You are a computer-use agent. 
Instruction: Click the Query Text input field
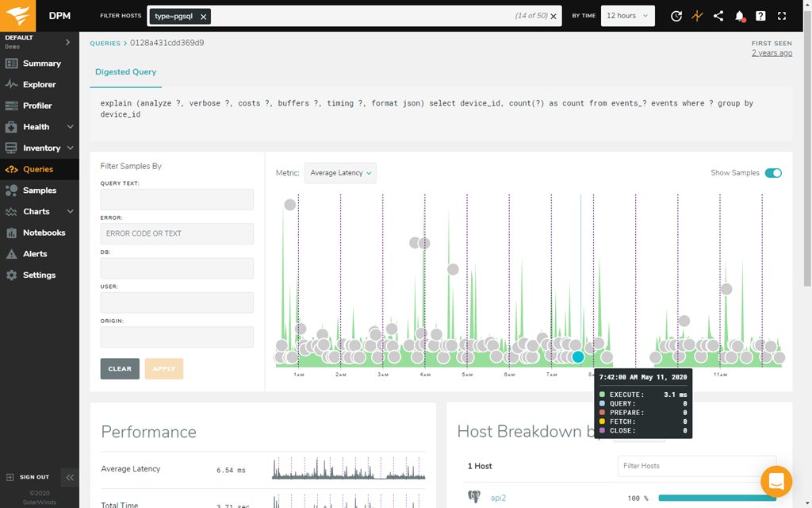click(x=177, y=199)
